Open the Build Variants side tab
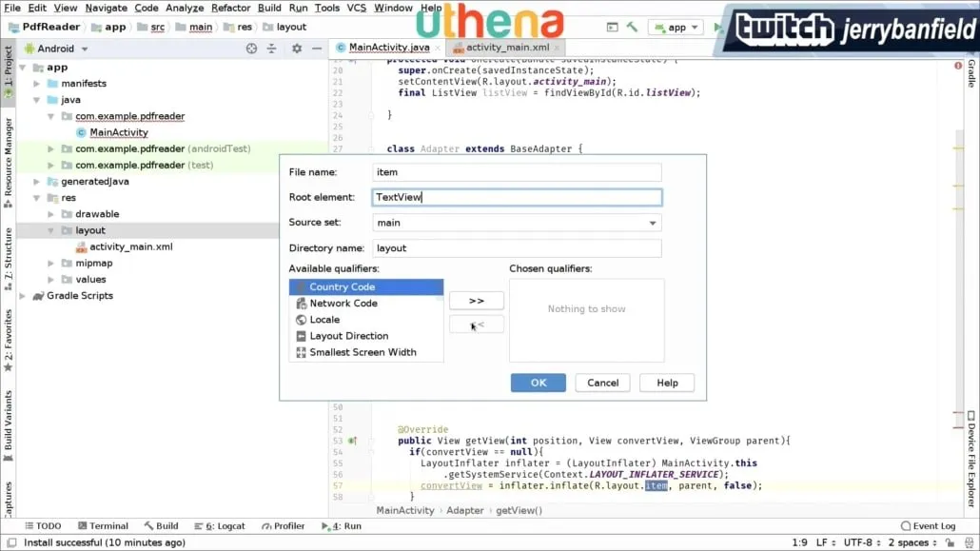The image size is (980, 551). (9, 425)
